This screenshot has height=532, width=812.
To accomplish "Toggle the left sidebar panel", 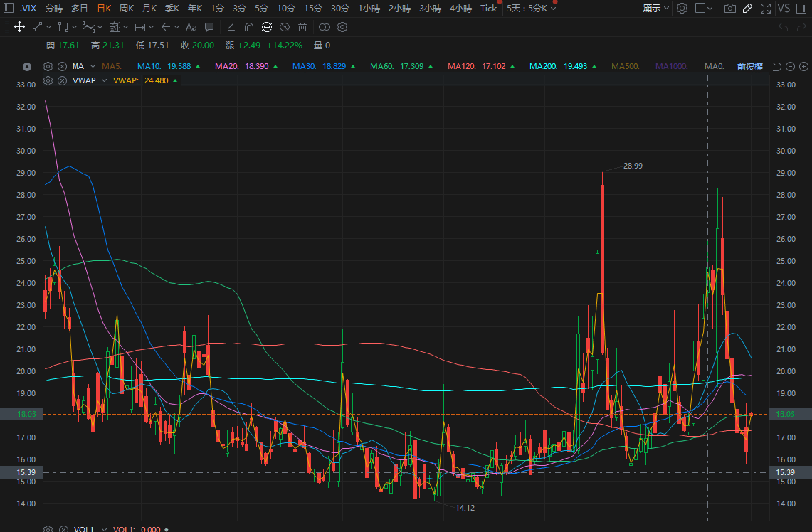I will pyautogui.click(x=7, y=9).
